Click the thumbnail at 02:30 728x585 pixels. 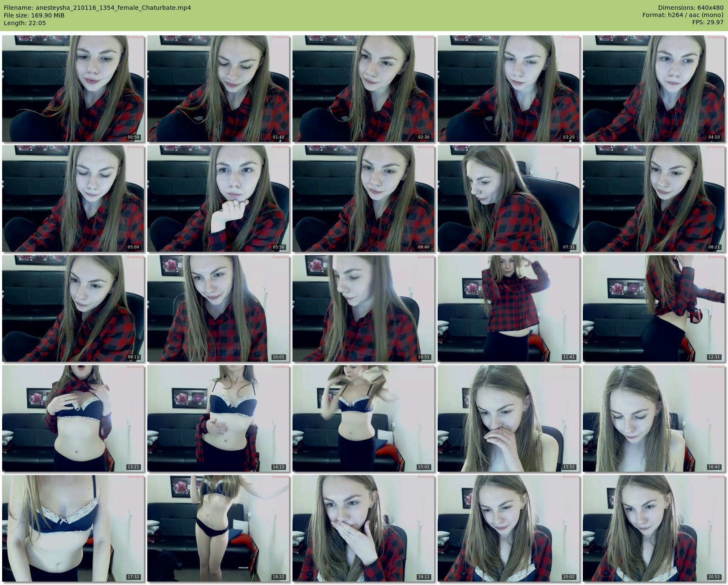pyautogui.click(x=364, y=89)
